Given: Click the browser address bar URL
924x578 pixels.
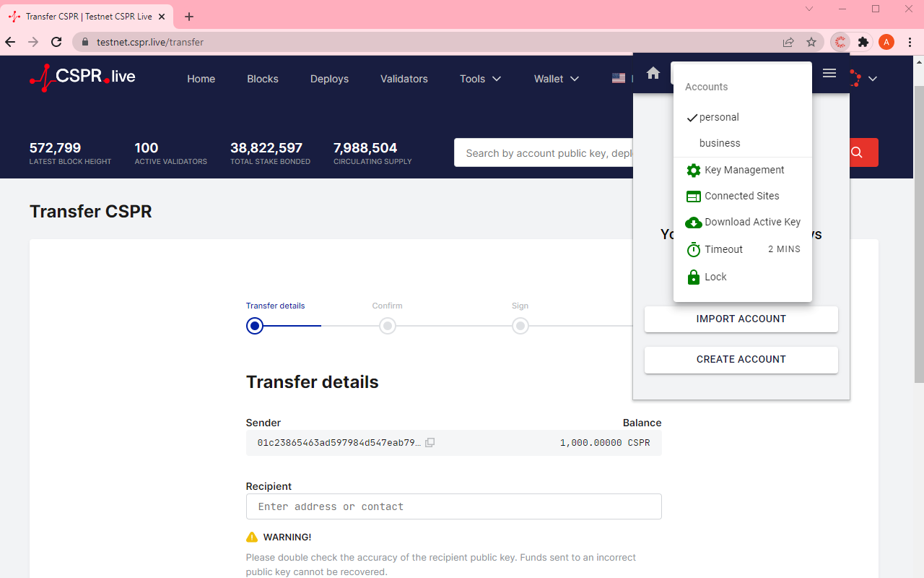Looking at the screenshot, I should [x=150, y=42].
